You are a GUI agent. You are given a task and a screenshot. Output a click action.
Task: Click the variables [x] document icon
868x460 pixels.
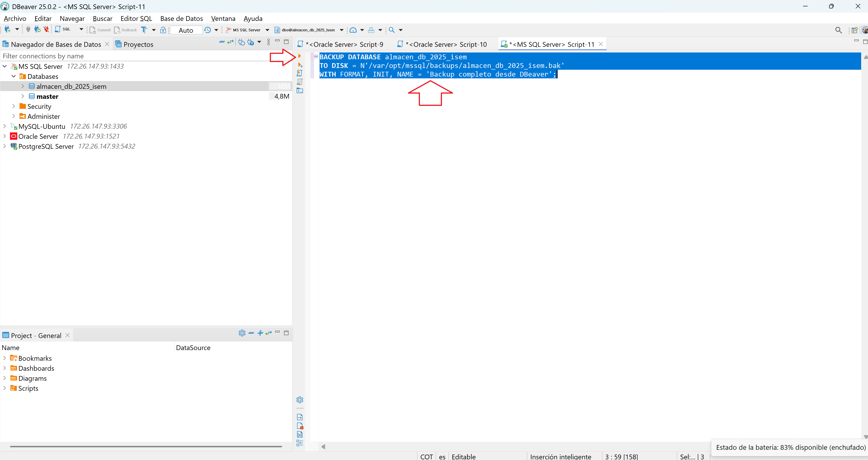click(x=300, y=435)
